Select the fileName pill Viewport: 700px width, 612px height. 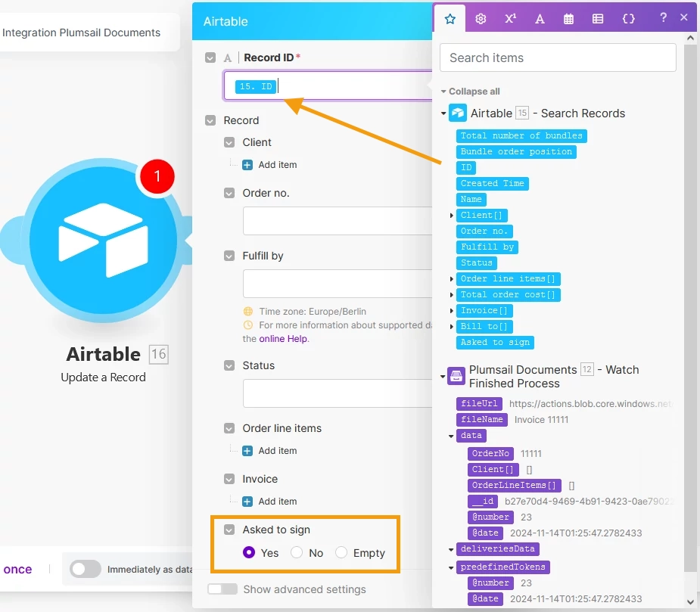[x=482, y=420]
